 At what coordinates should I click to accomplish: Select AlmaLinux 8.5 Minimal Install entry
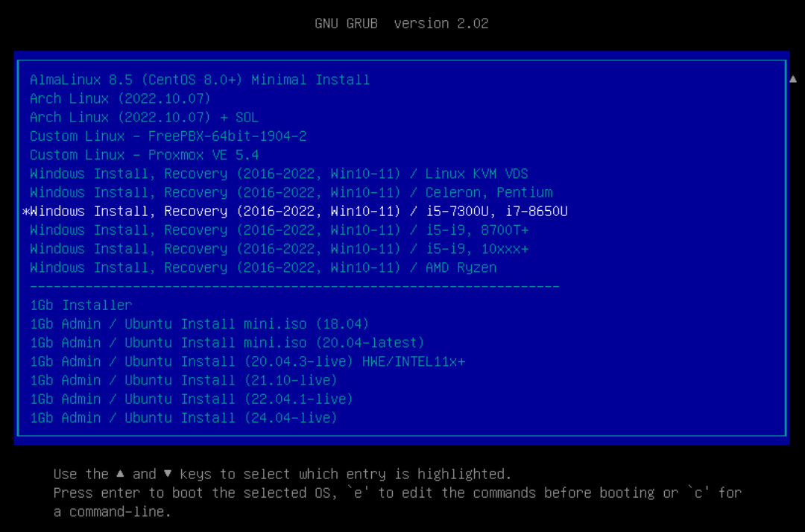pyautogui.click(x=200, y=80)
